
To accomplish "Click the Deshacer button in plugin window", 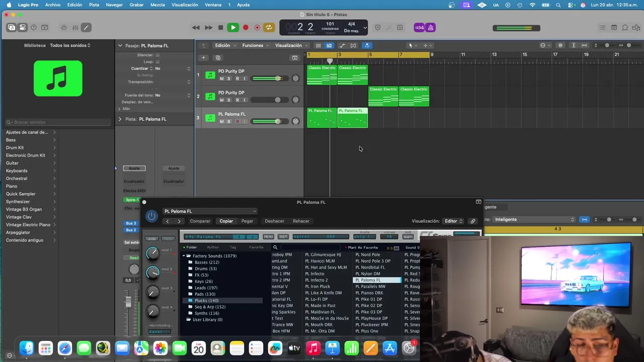I will pos(275,221).
